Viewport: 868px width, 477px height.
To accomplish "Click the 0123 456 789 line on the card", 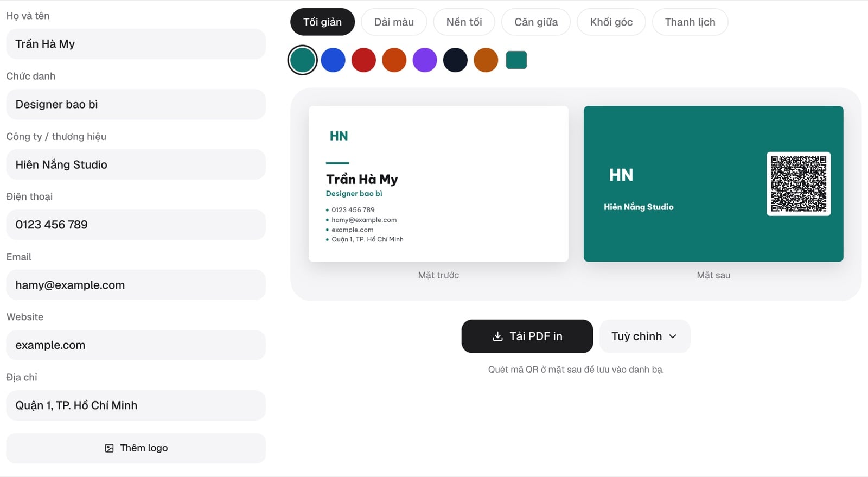I will click(353, 210).
